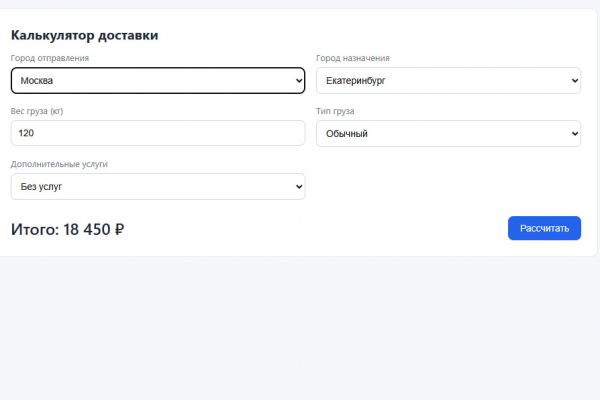600x400 pixels.
Task: Click the empty gray area below the calculator card
Action: point(300,330)
